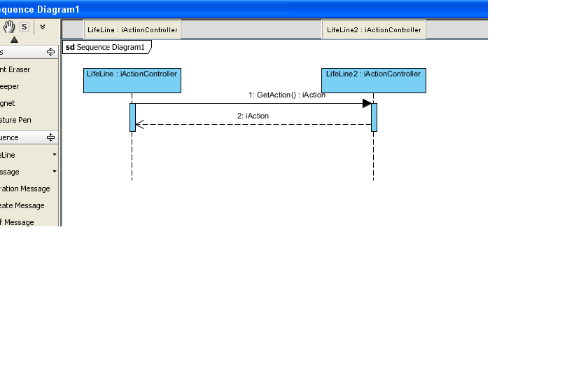Select the activation bar on LifeLine

132,117
